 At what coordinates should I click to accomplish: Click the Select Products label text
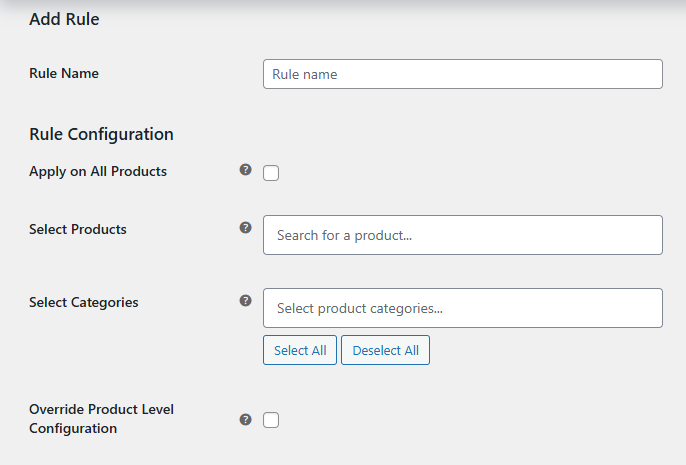78,229
